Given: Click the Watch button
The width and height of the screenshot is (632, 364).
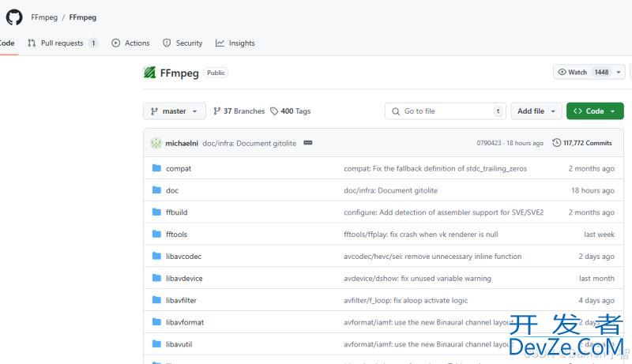Looking at the screenshot, I should 582,72.
